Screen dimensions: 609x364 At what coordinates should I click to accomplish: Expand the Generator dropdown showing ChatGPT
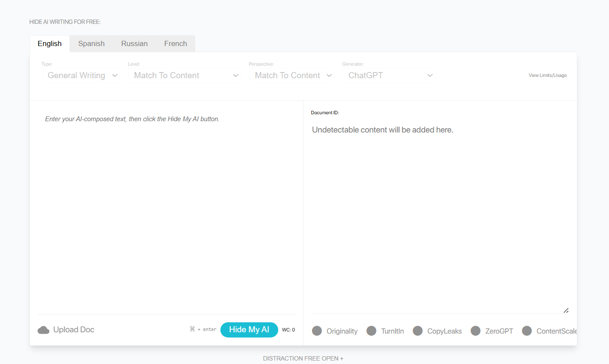(390, 76)
